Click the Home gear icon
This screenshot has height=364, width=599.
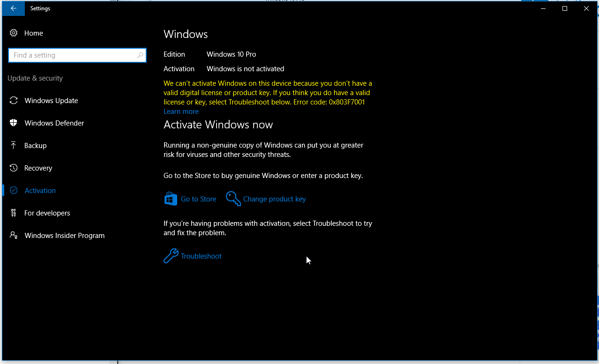(x=14, y=33)
